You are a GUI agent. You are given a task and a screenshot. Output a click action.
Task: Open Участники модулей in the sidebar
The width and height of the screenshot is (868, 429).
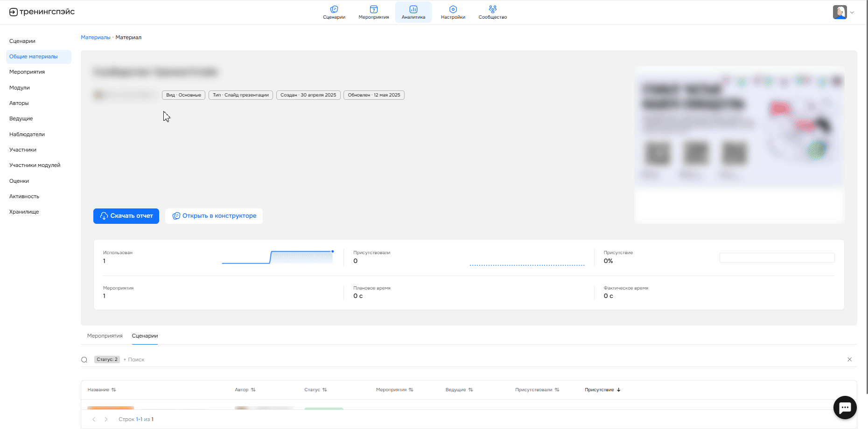35,165
